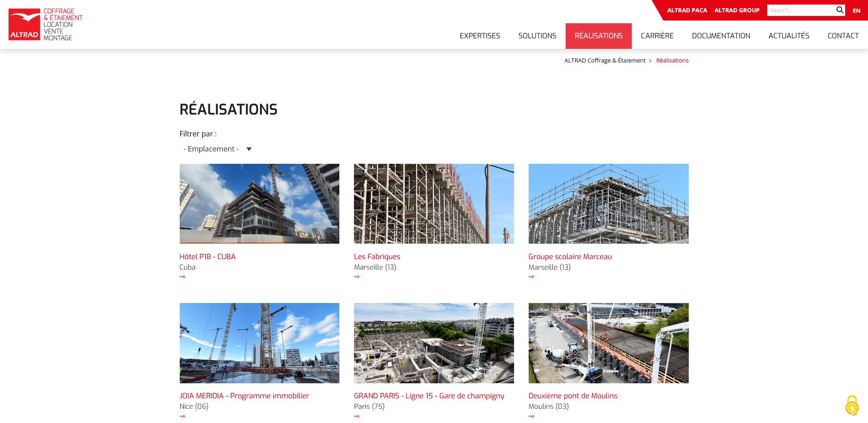Click the Filtrer par label
868x423 pixels.
tap(198, 134)
